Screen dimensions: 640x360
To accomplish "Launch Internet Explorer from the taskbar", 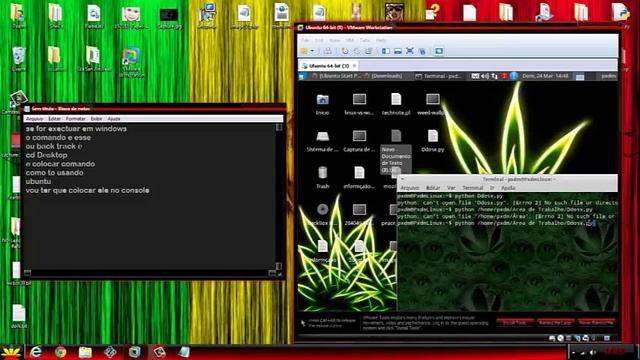I will pos(36,352).
